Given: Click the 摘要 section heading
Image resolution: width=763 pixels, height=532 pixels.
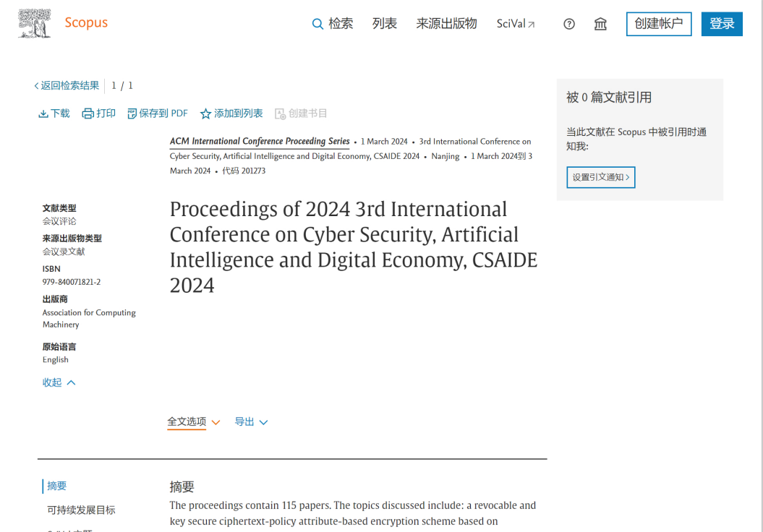Looking at the screenshot, I should point(182,486).
